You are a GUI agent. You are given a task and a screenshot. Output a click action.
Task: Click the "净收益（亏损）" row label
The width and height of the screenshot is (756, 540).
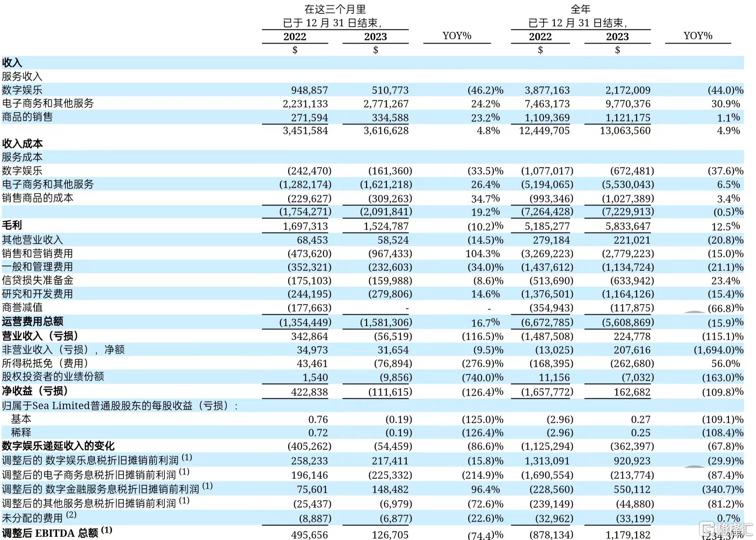pos(35,391)
